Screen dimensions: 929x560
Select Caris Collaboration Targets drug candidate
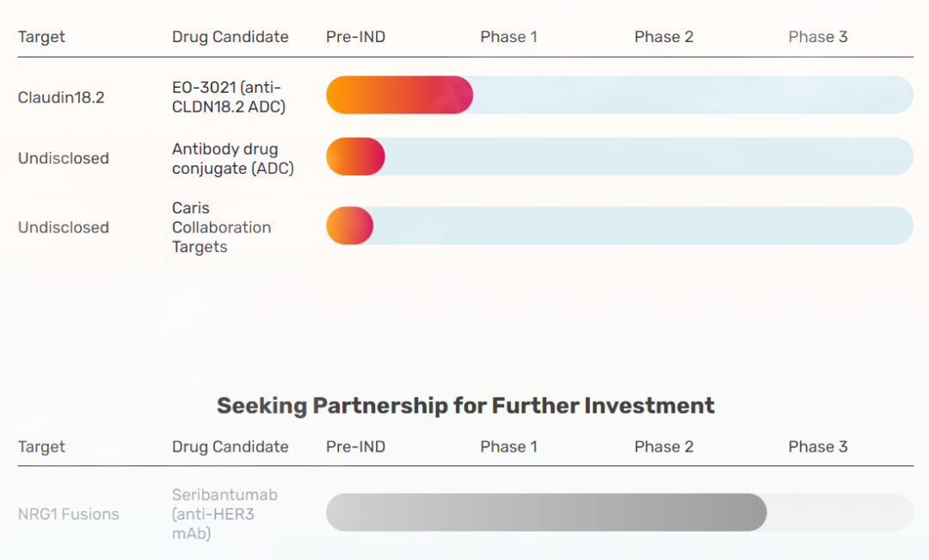pos(221,227)
